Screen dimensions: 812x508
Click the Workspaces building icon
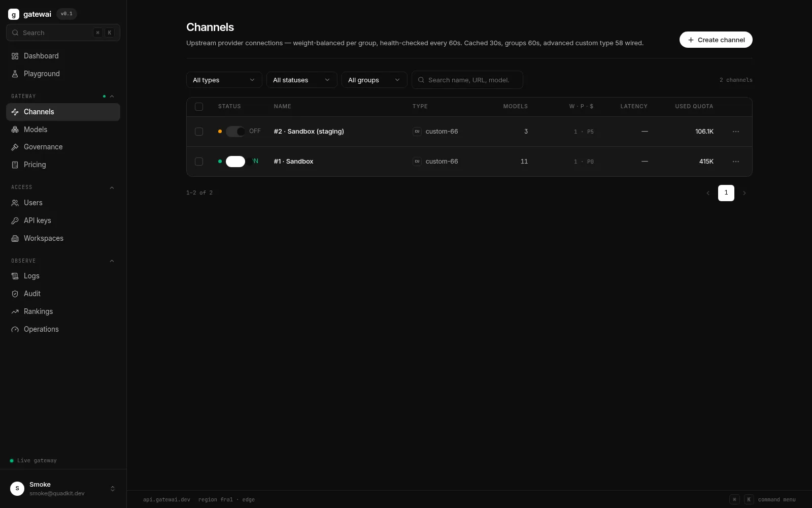tap(15, 238)
